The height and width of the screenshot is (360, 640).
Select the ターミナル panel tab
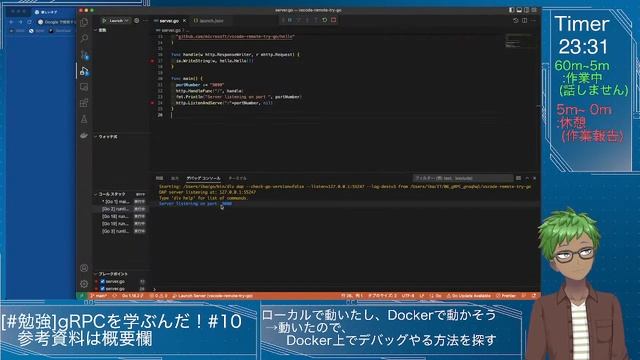[x=237, y=178]
